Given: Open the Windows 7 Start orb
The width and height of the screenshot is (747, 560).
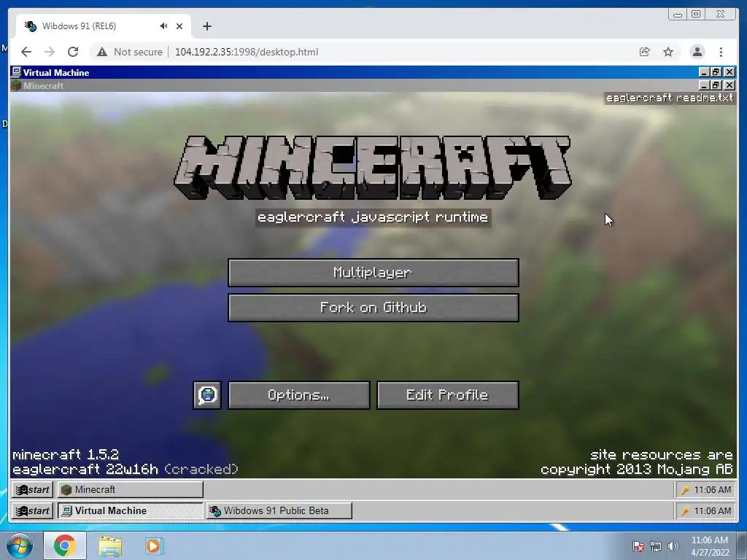Looking at the screenshot, I should (19, 545).
